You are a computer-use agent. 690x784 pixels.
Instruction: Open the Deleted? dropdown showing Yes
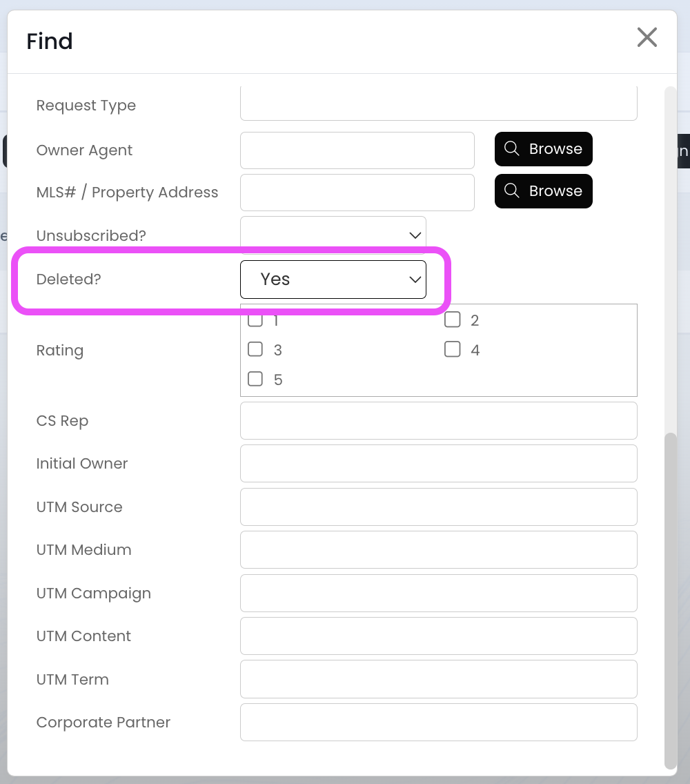pos(333,280)
